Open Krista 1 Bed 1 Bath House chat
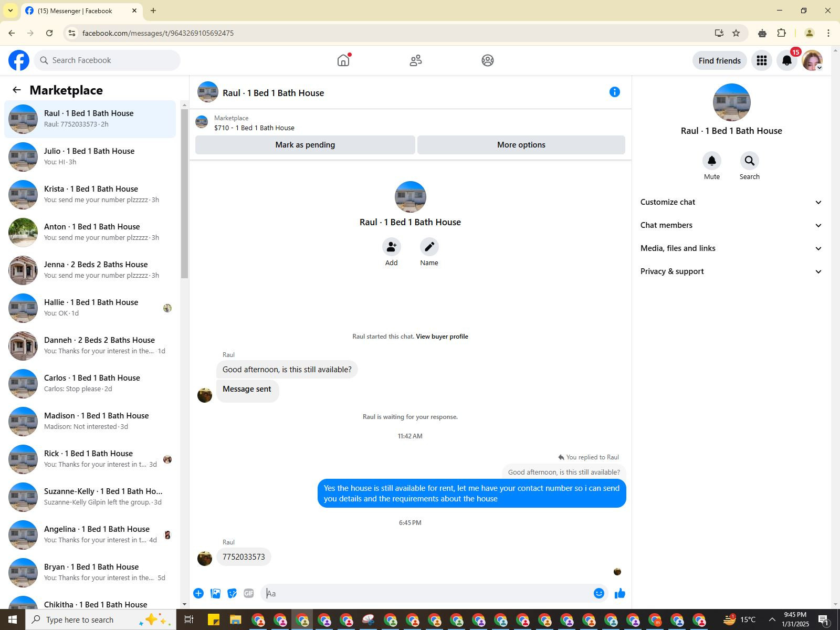The image size is (840, 630). tap(90, 194)
